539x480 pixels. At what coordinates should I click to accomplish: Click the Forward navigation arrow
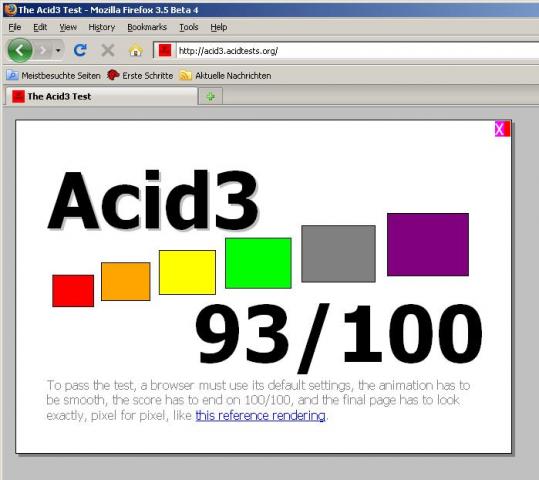[x=44, y=51]
